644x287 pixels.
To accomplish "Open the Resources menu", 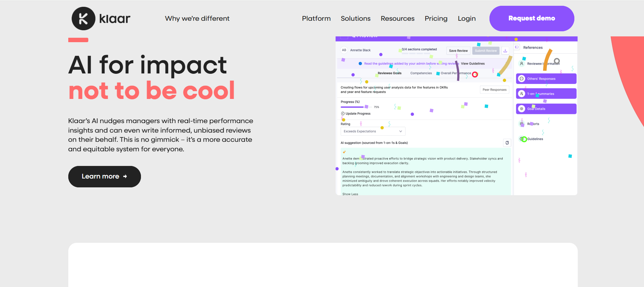I will pyautogui.click(x=397, y=19).
